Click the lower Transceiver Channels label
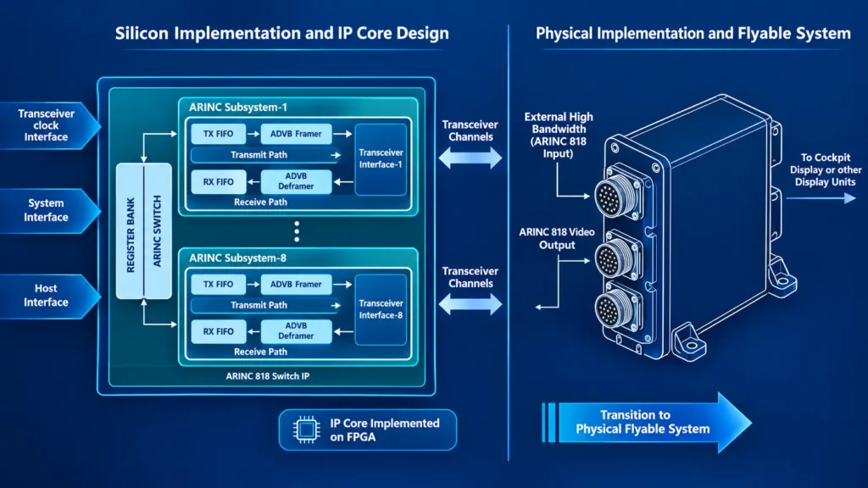Viewport: 868px width, 488px height. click(x=470, y=277)
